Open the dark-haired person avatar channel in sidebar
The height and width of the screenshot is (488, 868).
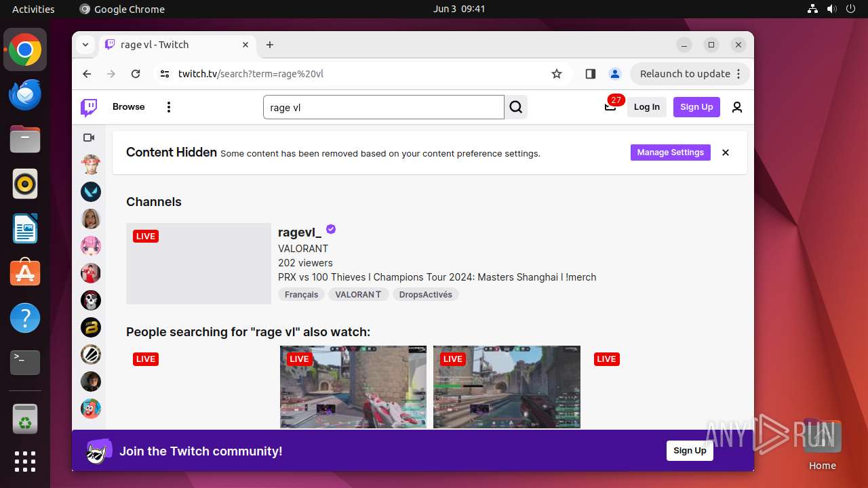point(91,382)
